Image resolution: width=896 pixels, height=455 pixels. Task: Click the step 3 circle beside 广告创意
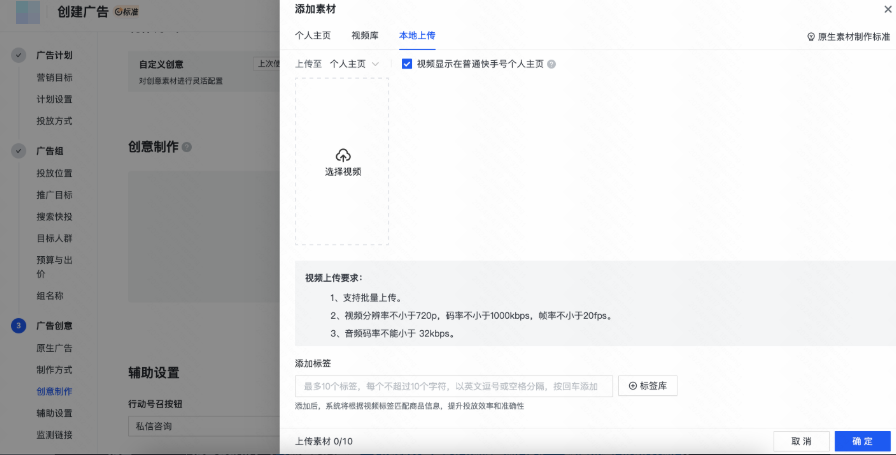tap(19, 326)
